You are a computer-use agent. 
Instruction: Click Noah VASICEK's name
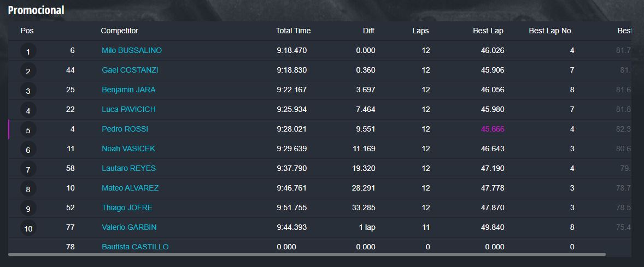coord(128,149)
